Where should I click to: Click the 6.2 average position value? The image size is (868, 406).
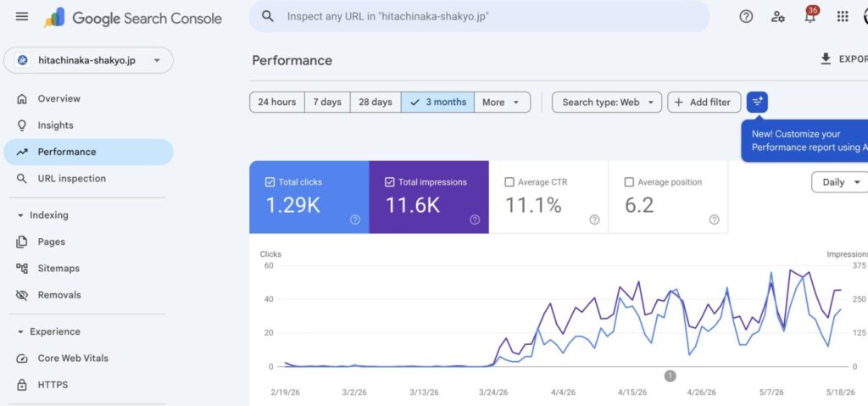tap(639, 205)
